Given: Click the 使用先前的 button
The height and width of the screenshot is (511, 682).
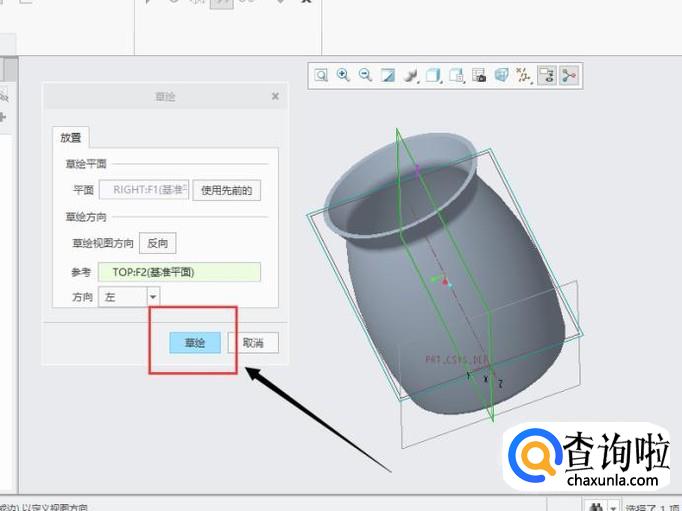Looking at the screenshot, I should pos(227,190).
